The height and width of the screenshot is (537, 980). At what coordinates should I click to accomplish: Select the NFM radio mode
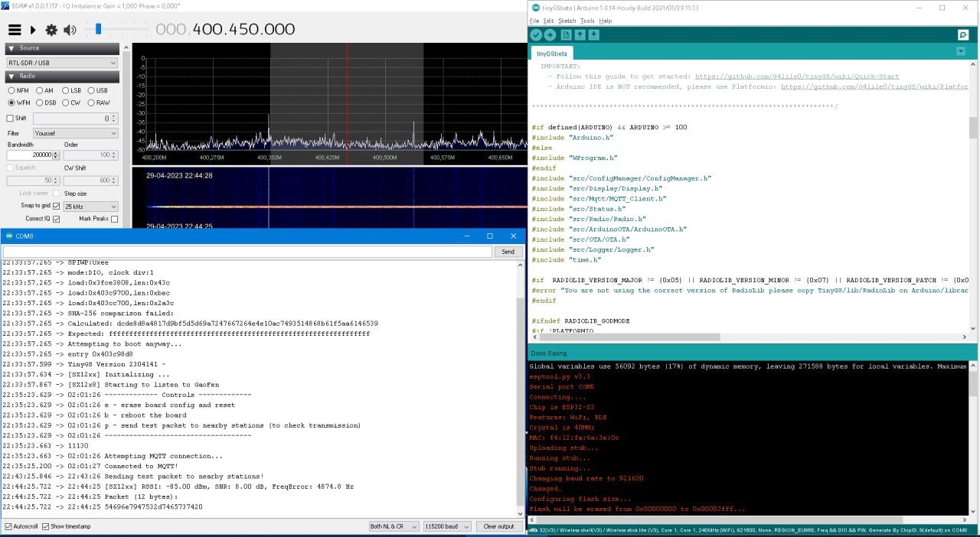coord(11,90)
